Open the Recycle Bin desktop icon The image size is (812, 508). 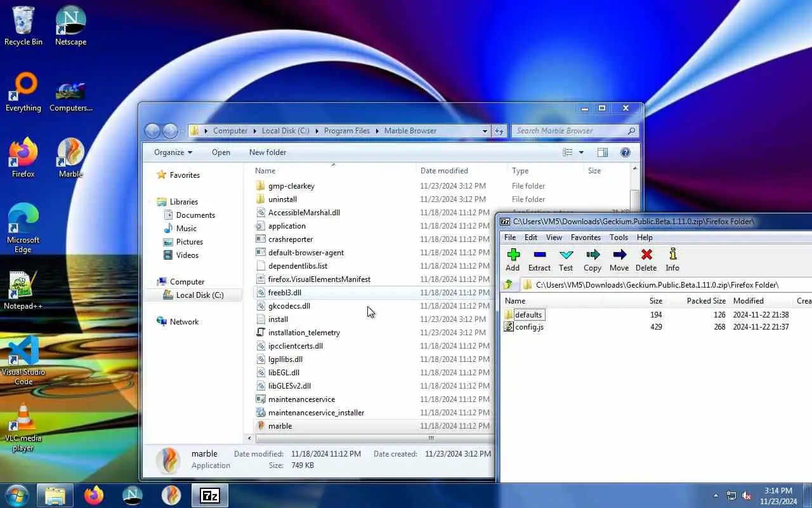[x=23, y=26]
